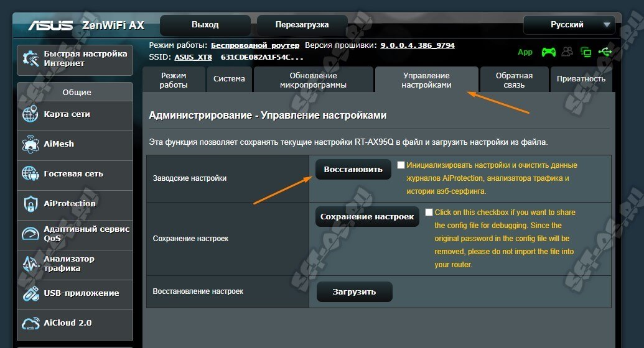
Task: Open Обратная связь tab
Action: click(514, 80)
